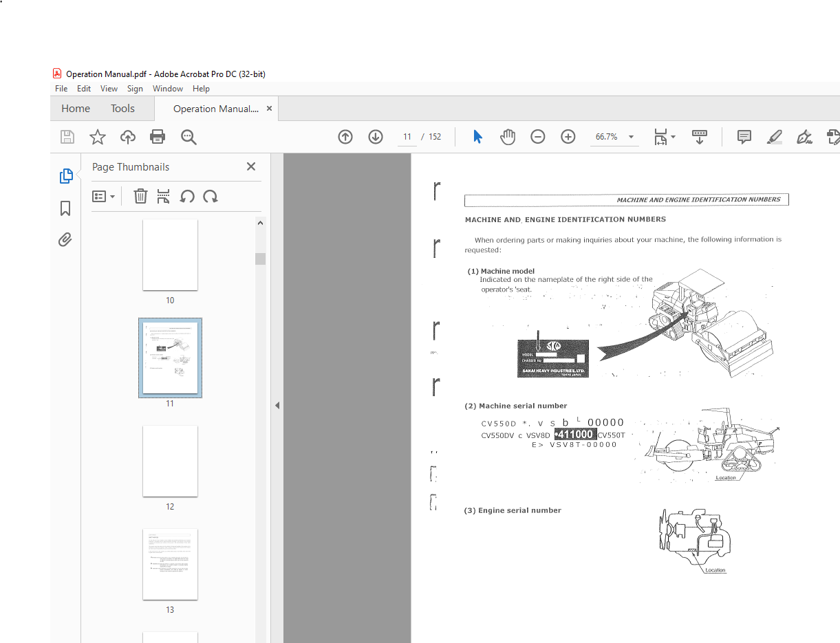
Task: Delete selected page with trash icon
Action: [140, 197]
